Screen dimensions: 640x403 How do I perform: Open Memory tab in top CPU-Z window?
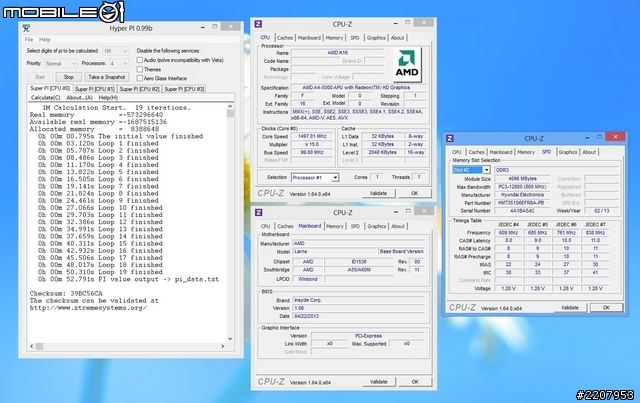(334, 38)
